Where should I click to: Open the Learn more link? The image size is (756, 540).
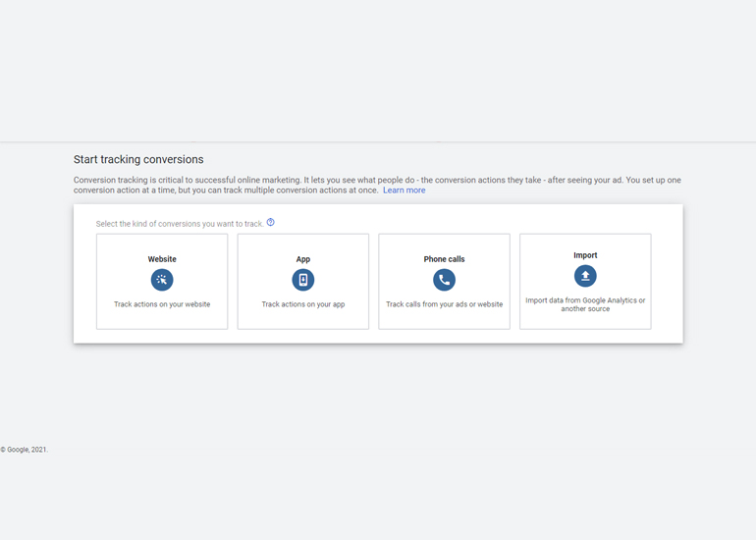pos(405,189)
